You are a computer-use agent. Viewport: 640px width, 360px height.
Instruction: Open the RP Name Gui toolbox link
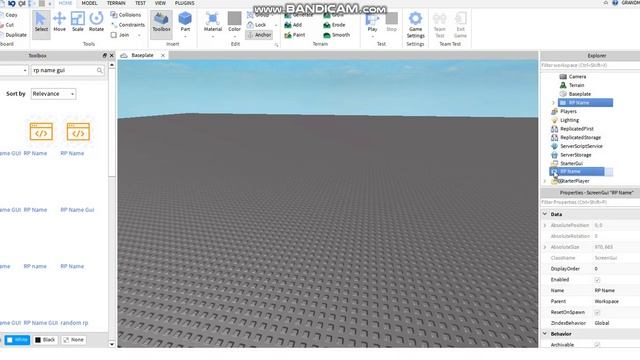77,210
